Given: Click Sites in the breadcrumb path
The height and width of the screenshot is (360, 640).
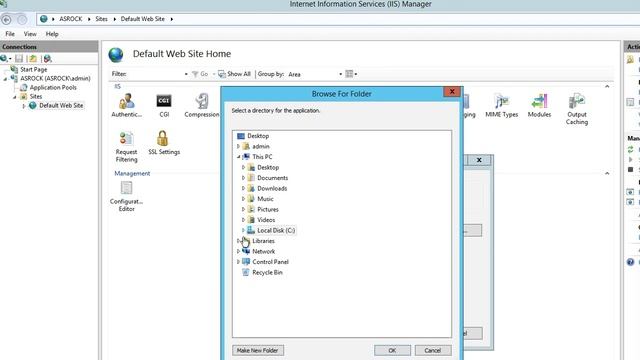Looking at the screenshot, I should tap(101, 19).
